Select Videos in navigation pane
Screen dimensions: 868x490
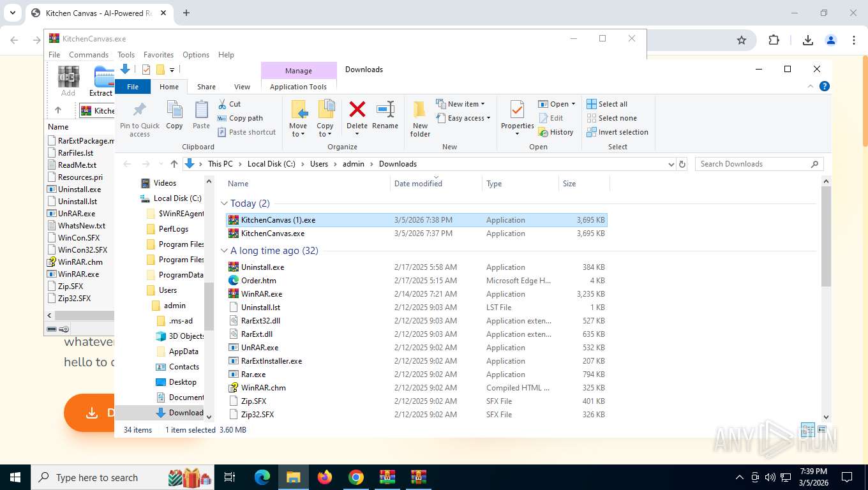tap(165, 183)
